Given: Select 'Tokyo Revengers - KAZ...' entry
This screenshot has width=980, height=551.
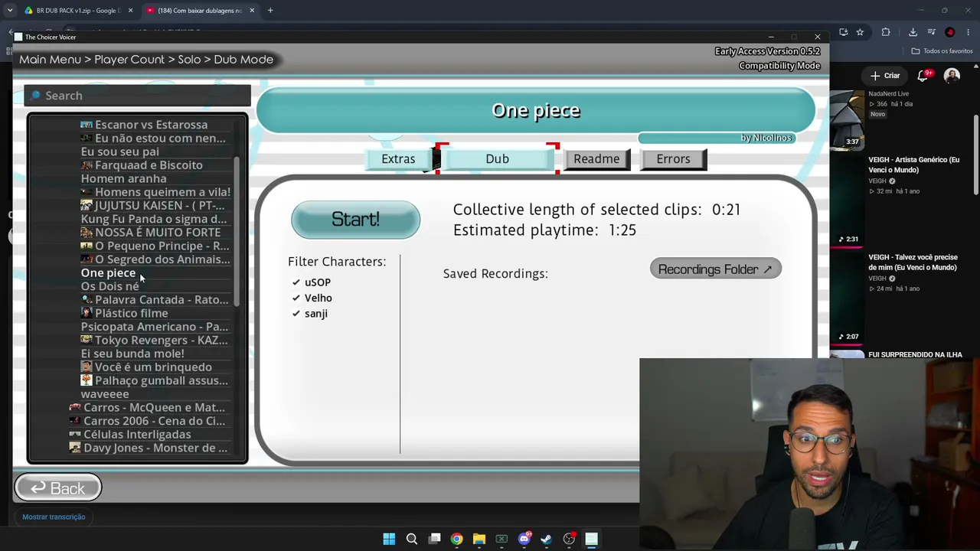Looking at the screenshot, I should tap(155, 340).
